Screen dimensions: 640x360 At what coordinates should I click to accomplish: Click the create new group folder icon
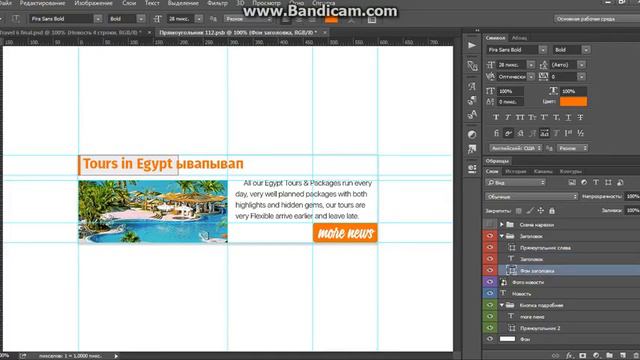pyautogui.click(x=609, y=356)
